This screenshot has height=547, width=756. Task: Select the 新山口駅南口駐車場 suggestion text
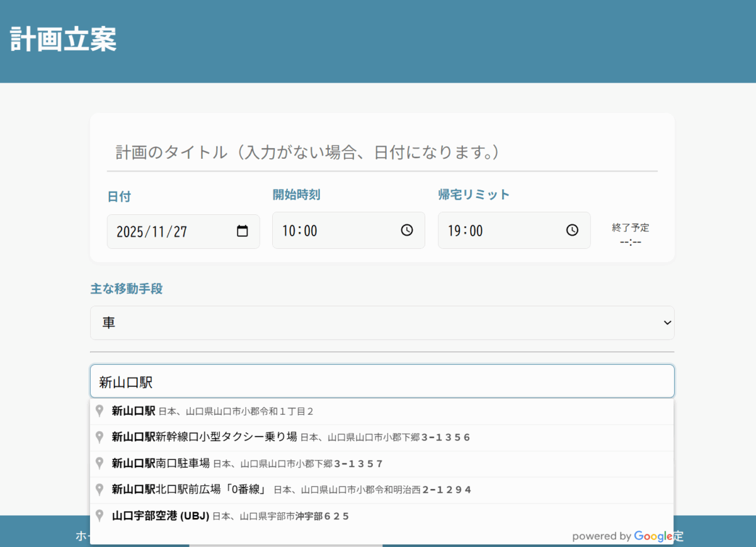click(x=161, y=463)
